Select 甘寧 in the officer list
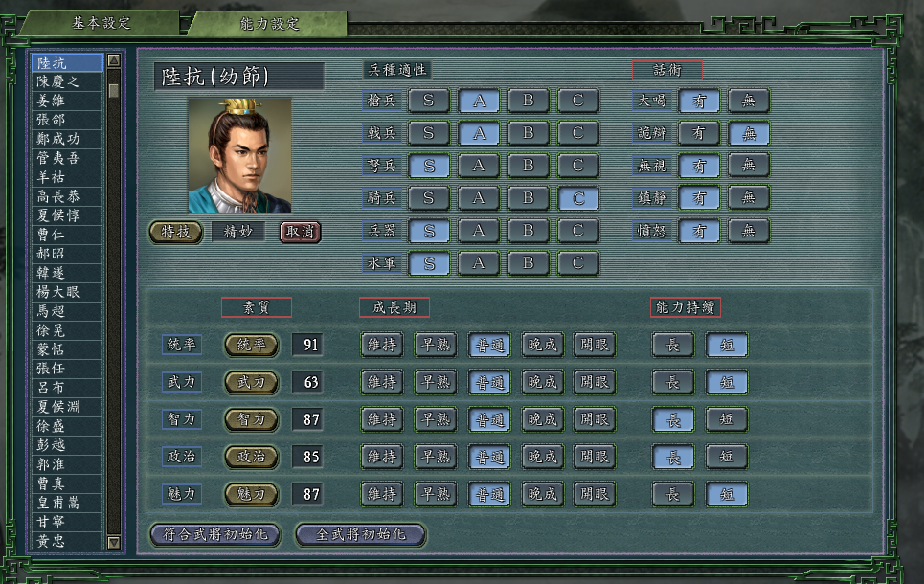 coord(67,522)
